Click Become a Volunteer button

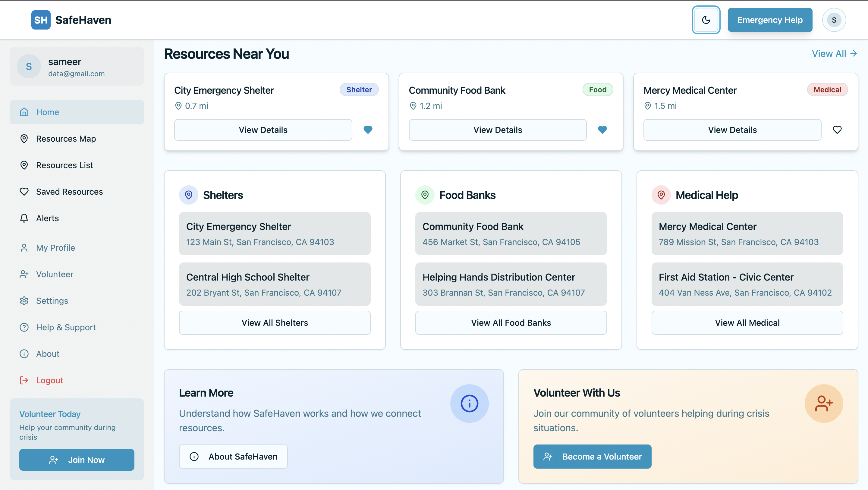592,456
